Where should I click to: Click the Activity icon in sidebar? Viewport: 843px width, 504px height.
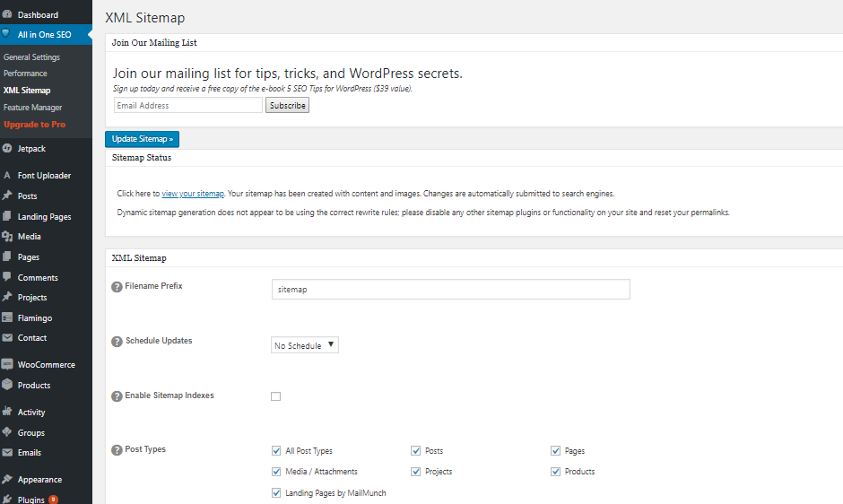coord(7,412)
